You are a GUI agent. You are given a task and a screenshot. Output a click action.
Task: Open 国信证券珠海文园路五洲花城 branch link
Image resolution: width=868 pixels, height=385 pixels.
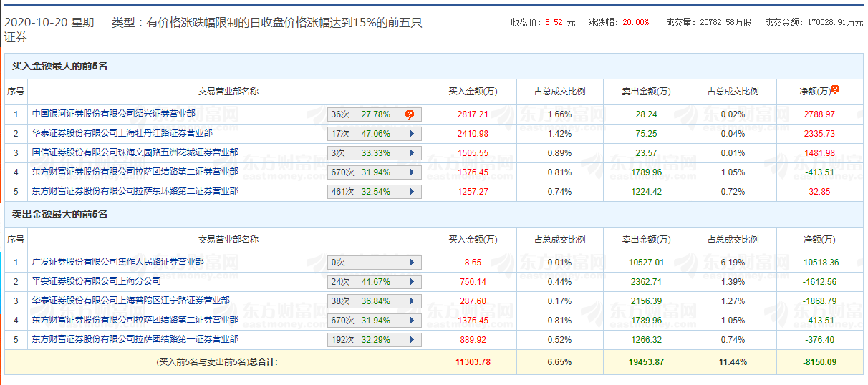click(135, 152)
